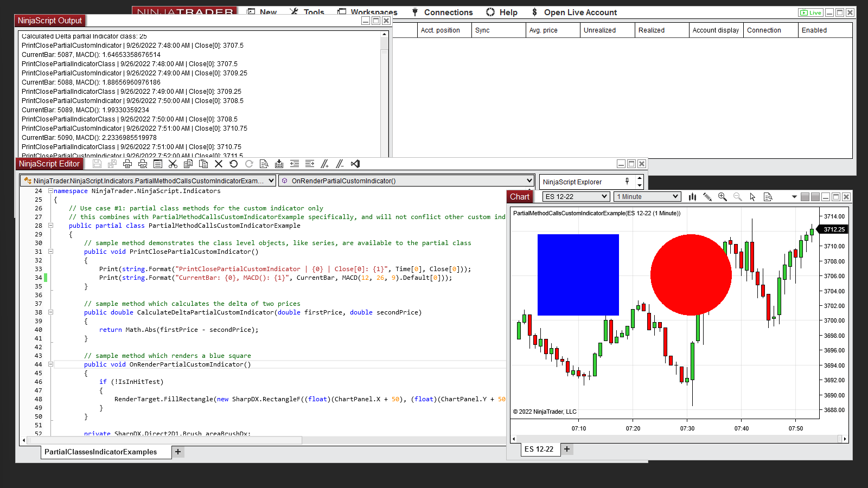This screenshot has width=868, height=488.
Task: Open the Tools menu
Action: point(307,12)
